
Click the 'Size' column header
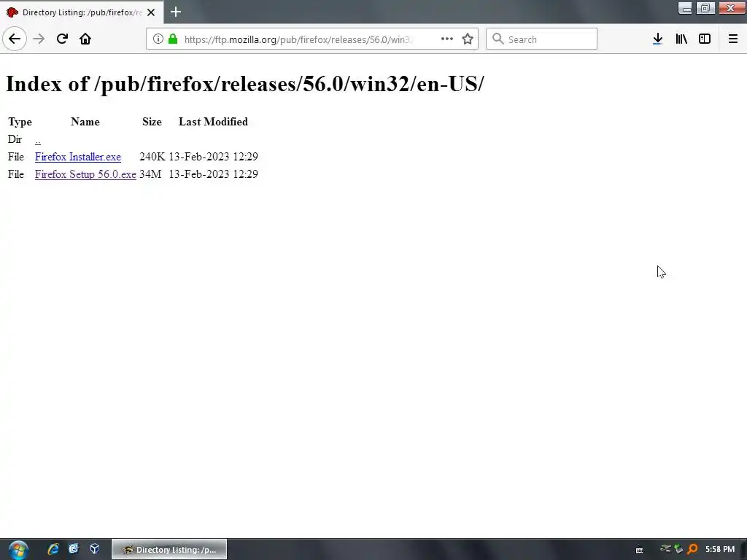(152, 122)
